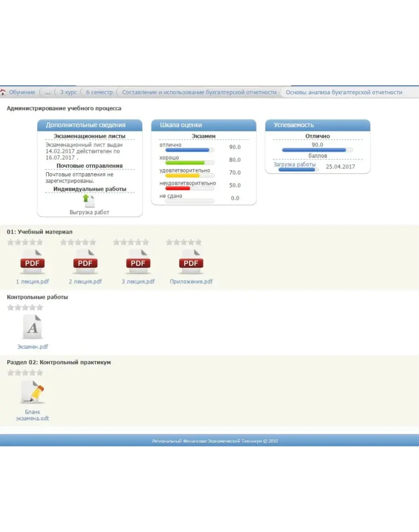
Task: Click the Бланк экзамена.odt file name link
Action: point(32,415)
